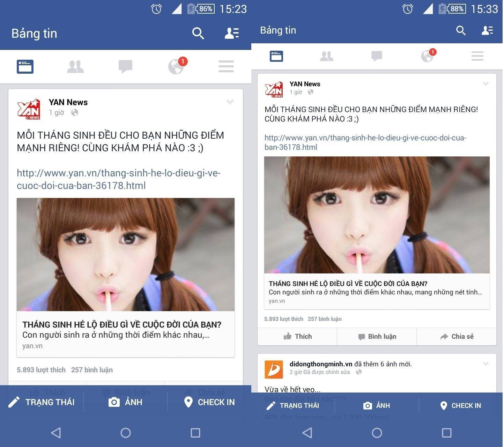Tap YAN News logo in right screen post
The image size is (504, 447).
pos(274,89)
